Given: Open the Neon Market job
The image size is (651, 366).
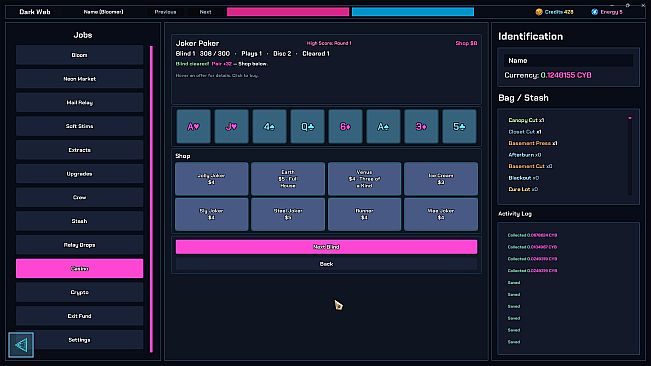Looking at the screenshot, I should (79, 79).
